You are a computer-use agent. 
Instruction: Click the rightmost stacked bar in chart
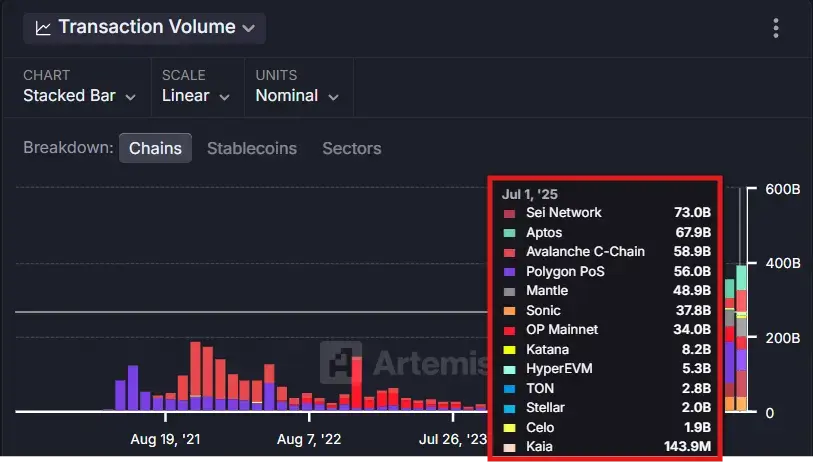click(741, 338)
